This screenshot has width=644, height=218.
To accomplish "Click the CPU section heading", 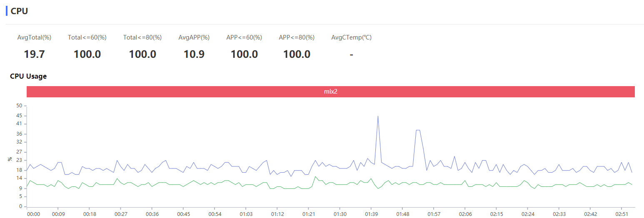I will pos(19,11).
